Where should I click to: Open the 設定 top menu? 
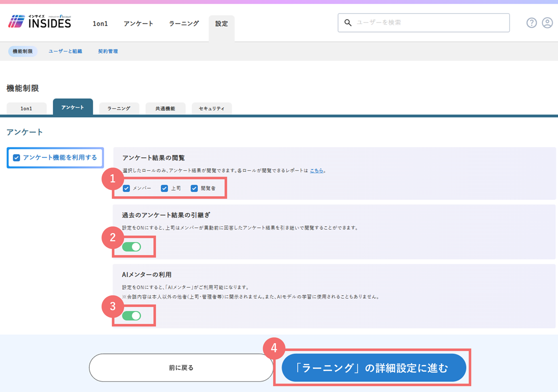pos(221,24)
